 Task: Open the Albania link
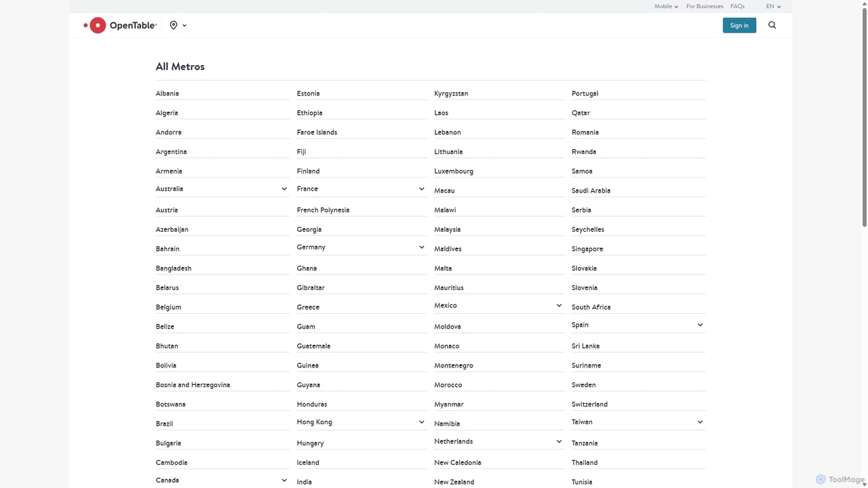[167, 94]
